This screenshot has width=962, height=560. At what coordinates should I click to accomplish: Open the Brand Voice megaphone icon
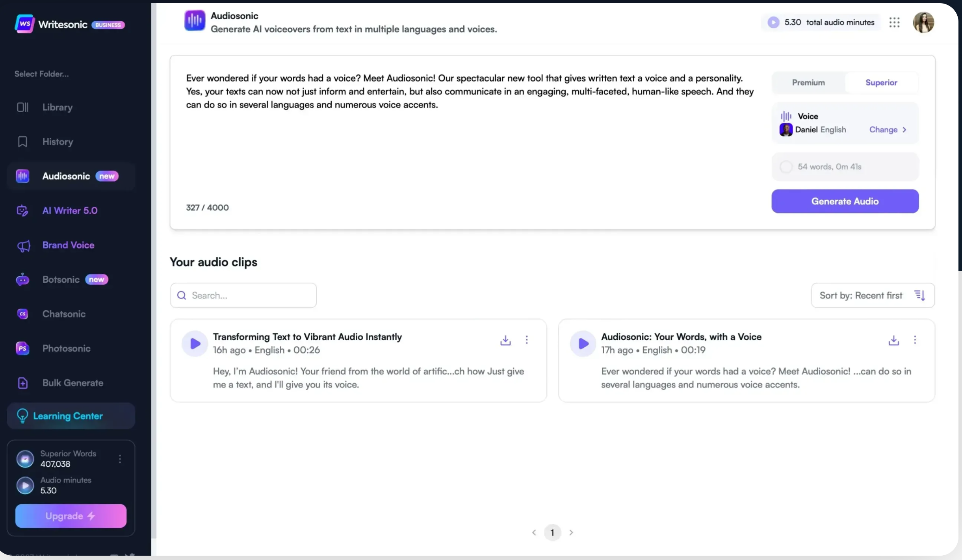point(23,245)
